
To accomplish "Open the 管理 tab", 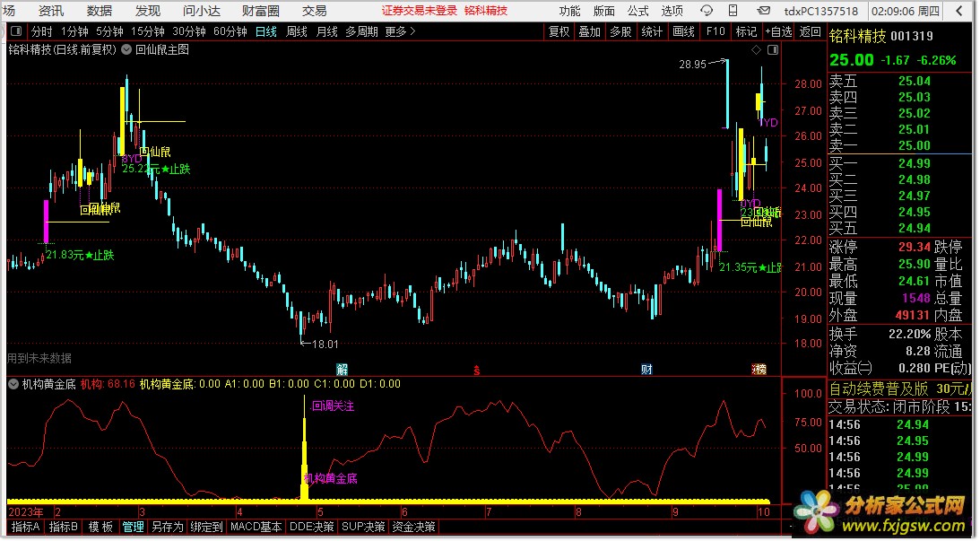I will click(133, 528).
